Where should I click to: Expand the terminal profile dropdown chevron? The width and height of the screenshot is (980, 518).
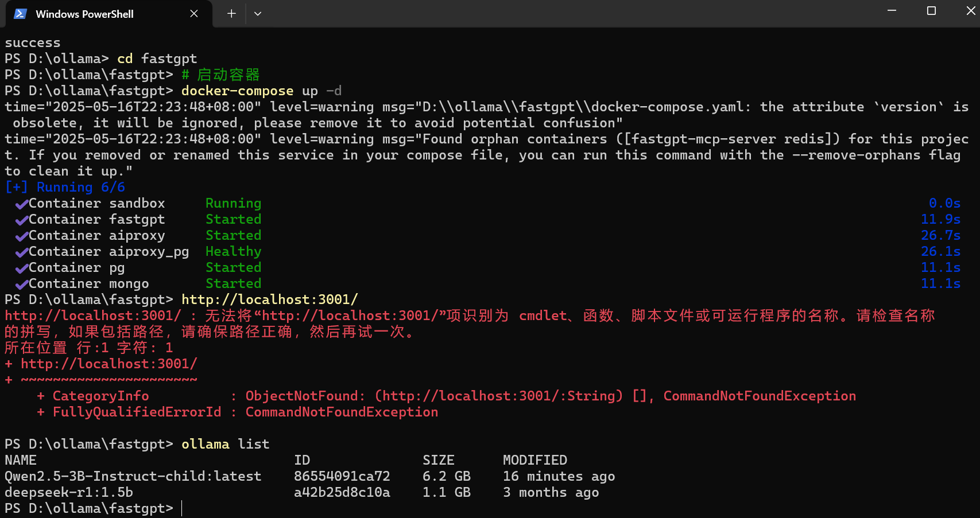(x=258, y=14)
